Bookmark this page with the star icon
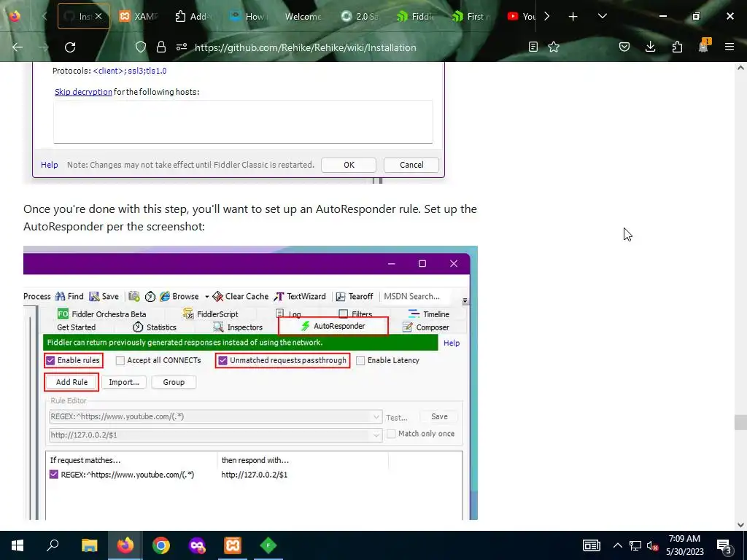747x560 pixels. pyautogui.click(x=554, y=47)
